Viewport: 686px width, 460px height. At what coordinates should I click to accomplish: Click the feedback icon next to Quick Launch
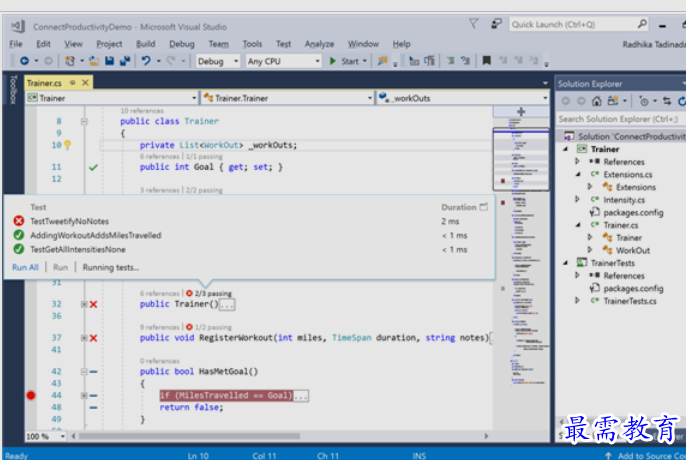pos(496,24)
